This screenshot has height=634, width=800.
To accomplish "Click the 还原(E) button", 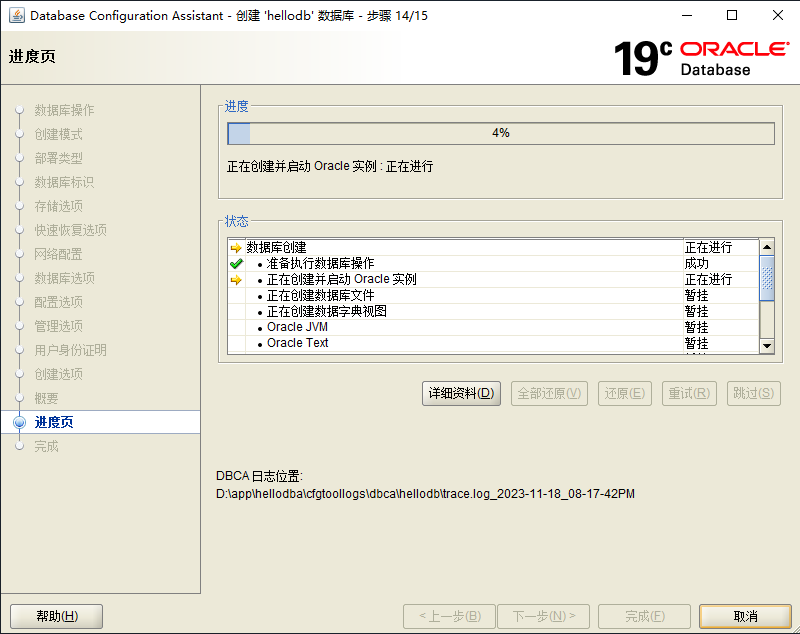I will pyautogui.click(x=624, y=393).
